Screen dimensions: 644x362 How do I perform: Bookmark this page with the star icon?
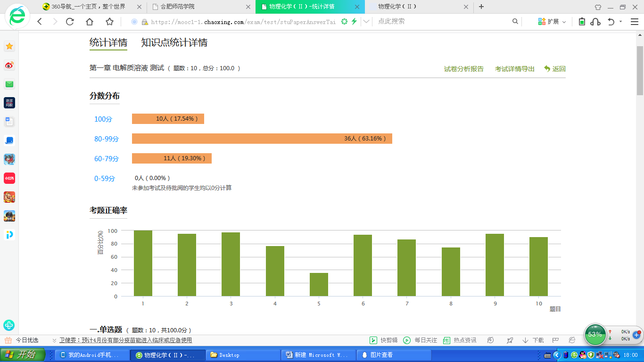[109, 22]
